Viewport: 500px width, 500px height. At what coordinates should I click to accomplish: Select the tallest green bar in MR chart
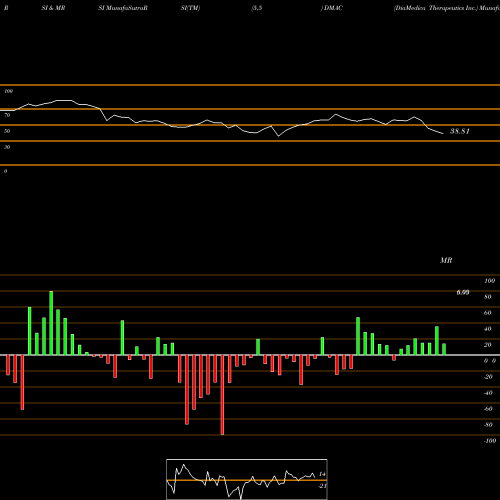[51, 323]
